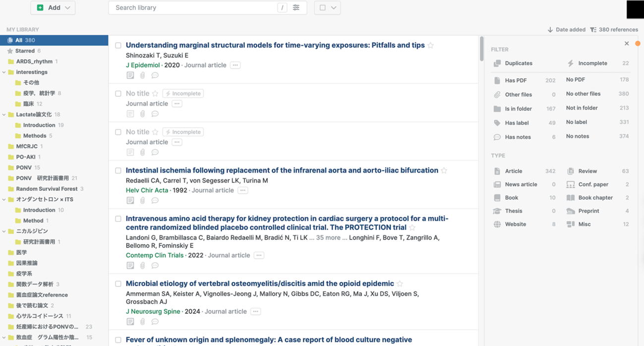Screen dimensions: 644x346
Task: Change Date added sort order
Action: 566,30
